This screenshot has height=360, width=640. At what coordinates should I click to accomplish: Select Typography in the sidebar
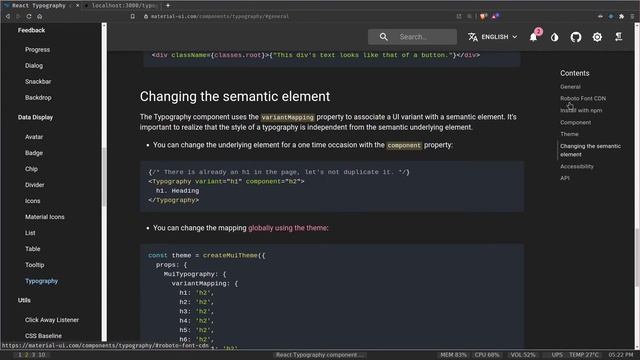tap(42, 281)
